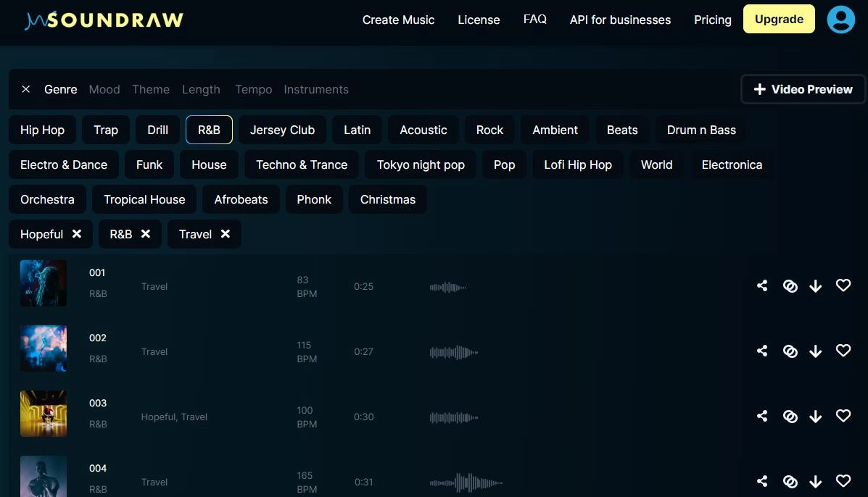Select the track 003 cover thumbnail

pos(44,414)
